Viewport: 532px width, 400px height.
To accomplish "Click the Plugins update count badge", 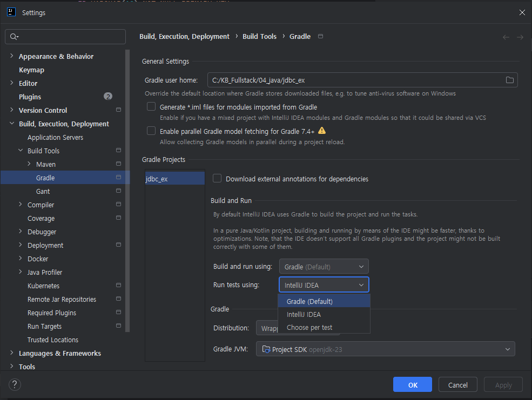I will (x=108, y=97).
